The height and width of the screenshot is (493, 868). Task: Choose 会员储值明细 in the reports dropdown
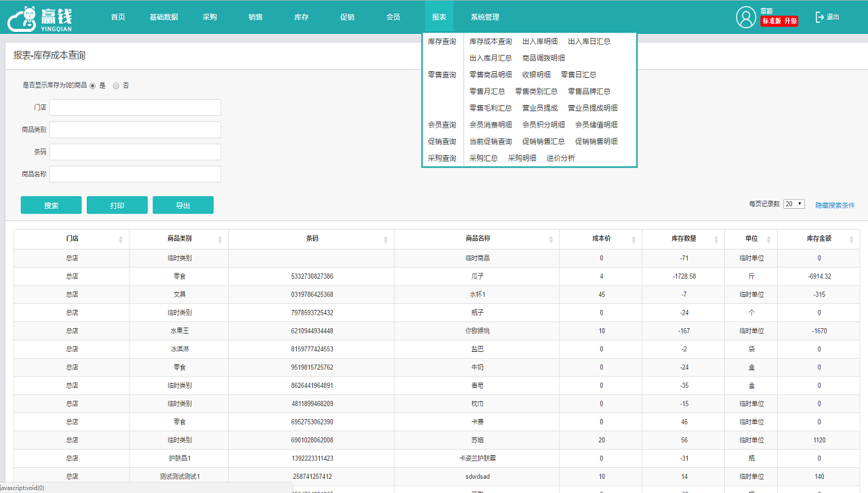tap(596, 125)
